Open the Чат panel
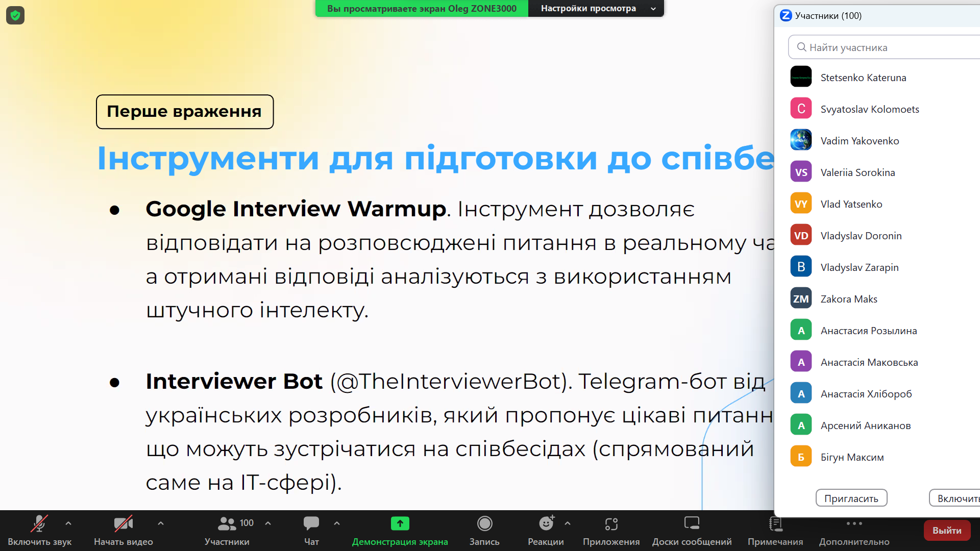 [x=311, y=531]
